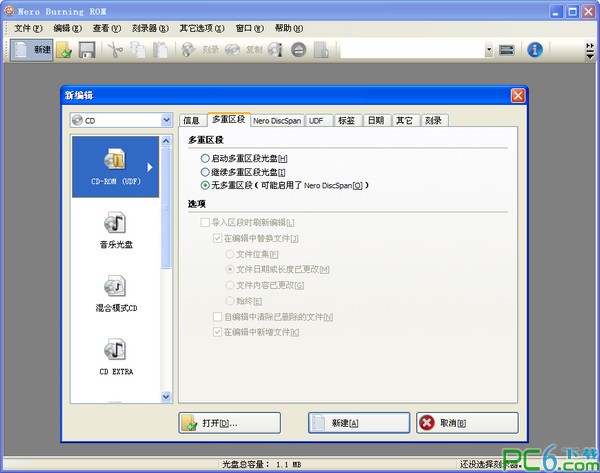Open the recorder selection dropdown arrow
The height and width of the screenshot is (473, 600).
489,50
